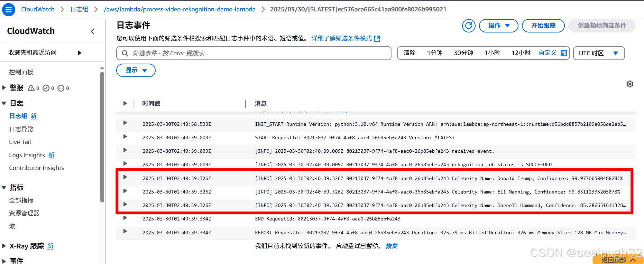Expand all log rows via header arrow
The height and width of the screenshot is (264, 644).
[x=125, y=103]
